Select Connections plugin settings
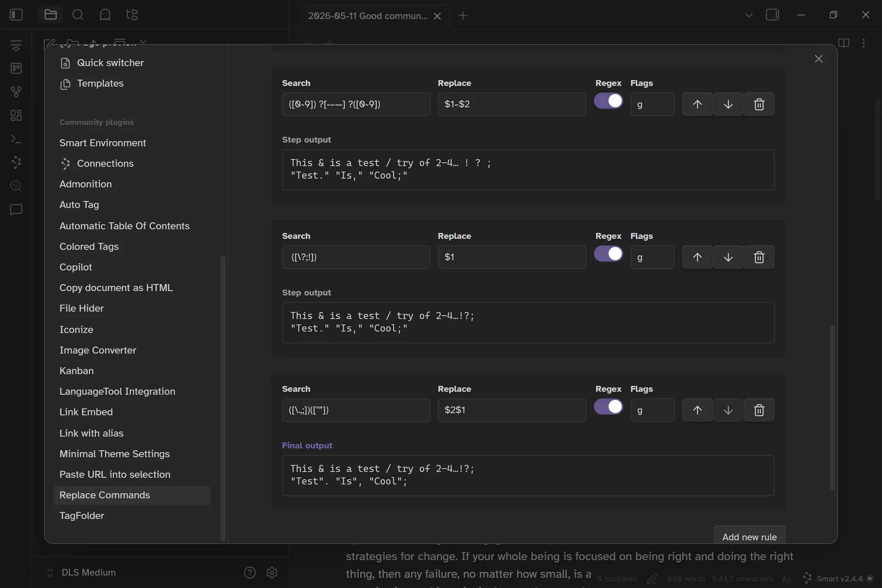 tap(132, 163)
